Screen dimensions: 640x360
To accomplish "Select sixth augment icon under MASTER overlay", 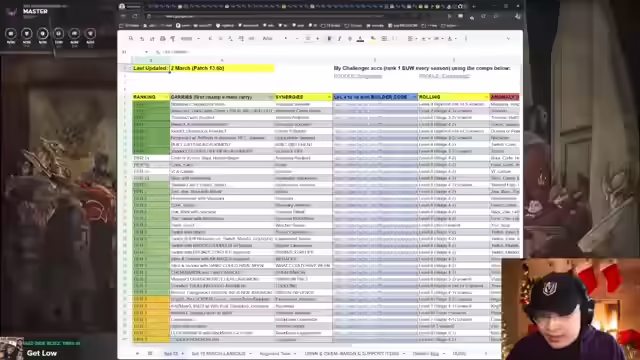I will 90,34.
